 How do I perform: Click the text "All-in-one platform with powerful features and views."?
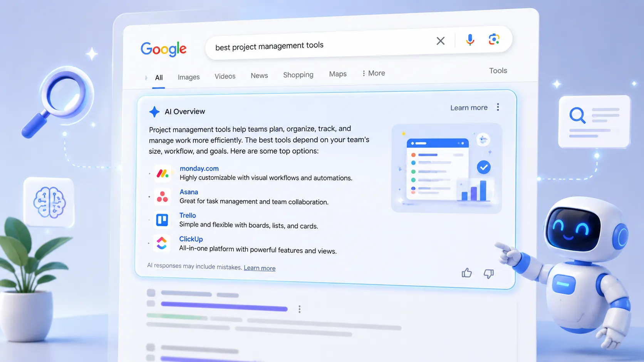[x=258, y=250]
